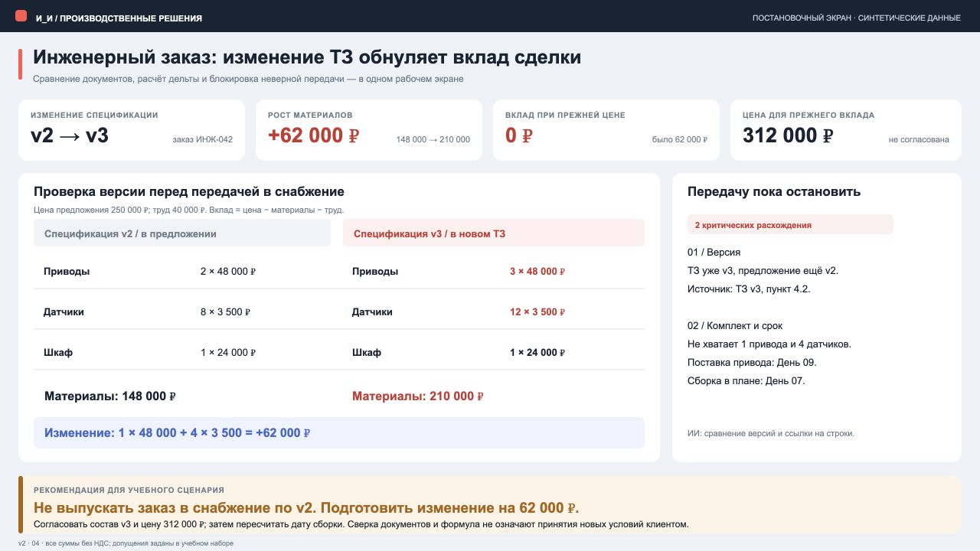Select the 312 000 ₽ price value
The height and width of the screenshot is (551, 980).
tap(788, 135)
